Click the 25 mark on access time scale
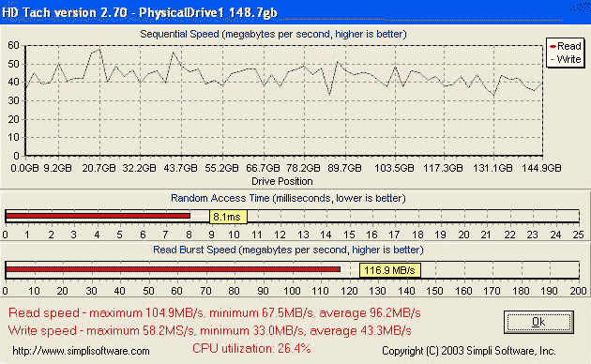The height and width of the screenshot is (364, 591). click(x=578, y=235)
